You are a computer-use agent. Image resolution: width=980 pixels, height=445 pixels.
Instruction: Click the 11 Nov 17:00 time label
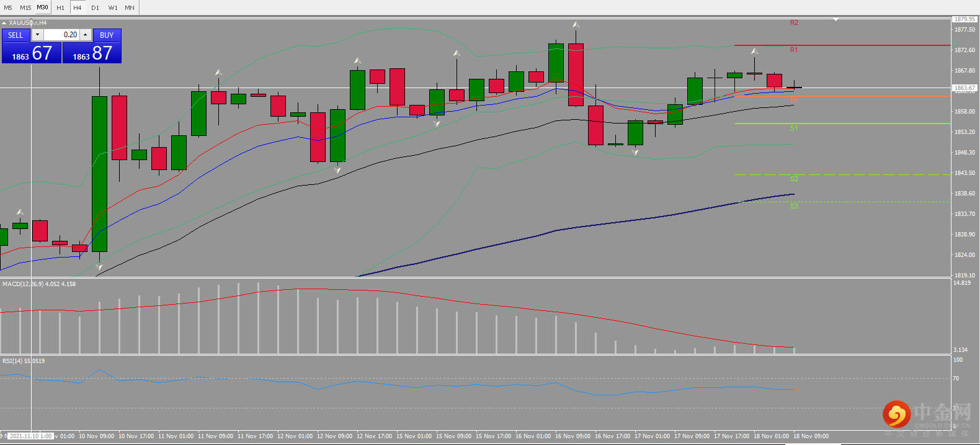256,436
